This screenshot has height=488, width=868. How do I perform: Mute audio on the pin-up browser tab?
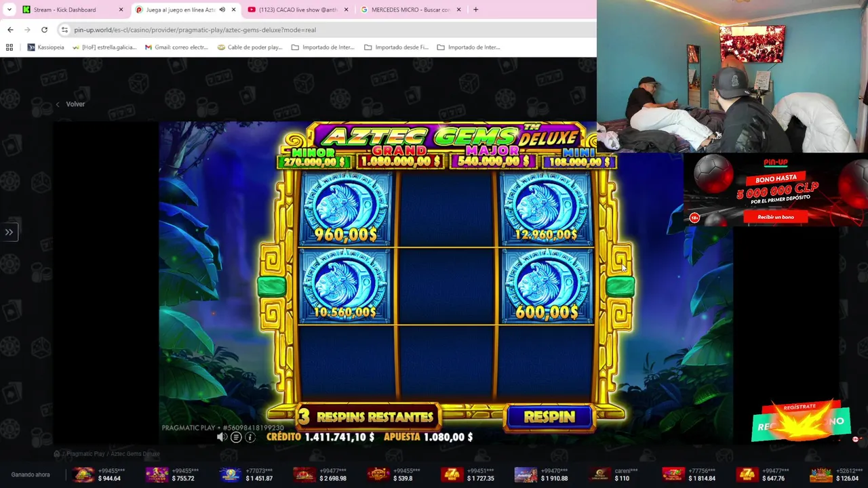point(222,9)
